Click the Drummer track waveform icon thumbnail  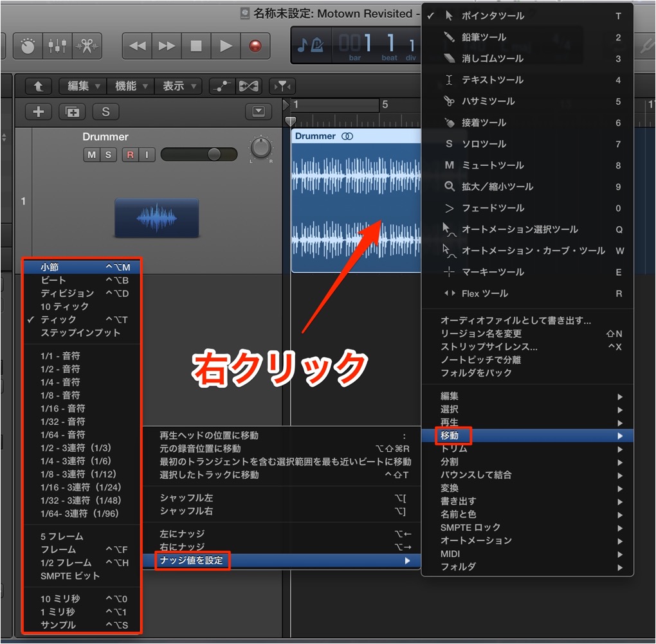(157, 218)
